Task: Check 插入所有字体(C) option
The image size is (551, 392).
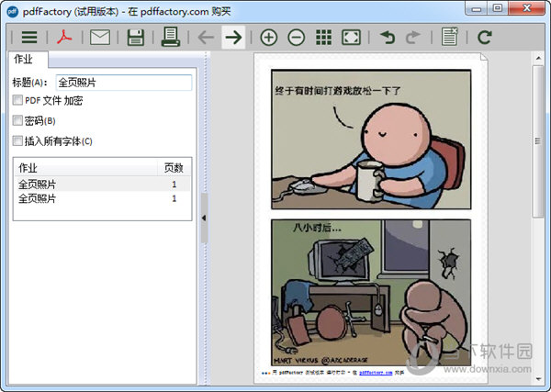Action: [x=17, y=140]
